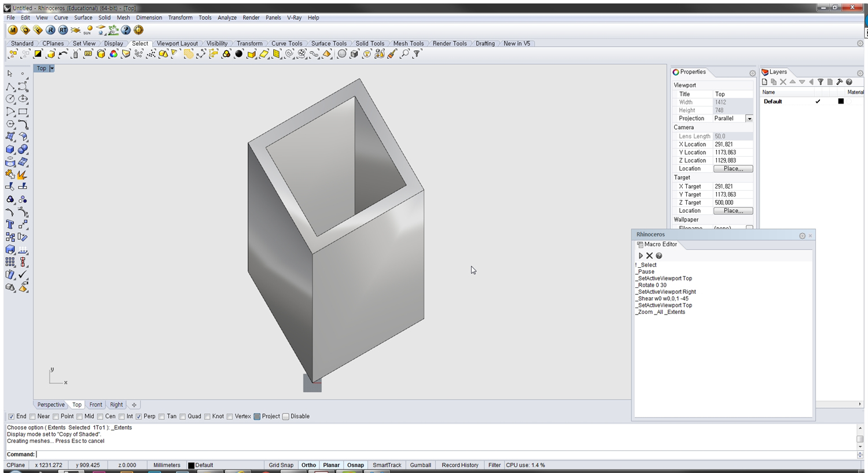Click Record History in status bar
This screenshot has height=473, width=868.
pos(460,465)
